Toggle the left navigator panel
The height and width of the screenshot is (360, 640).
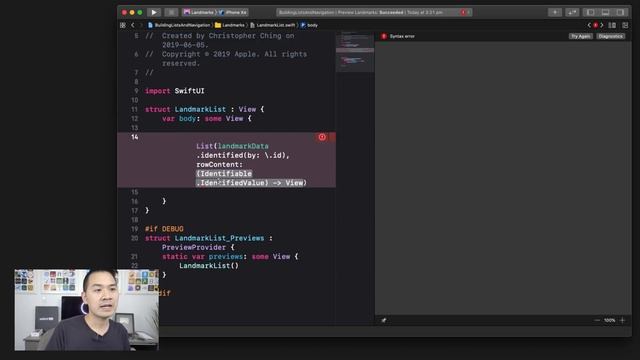coord(590,12)
